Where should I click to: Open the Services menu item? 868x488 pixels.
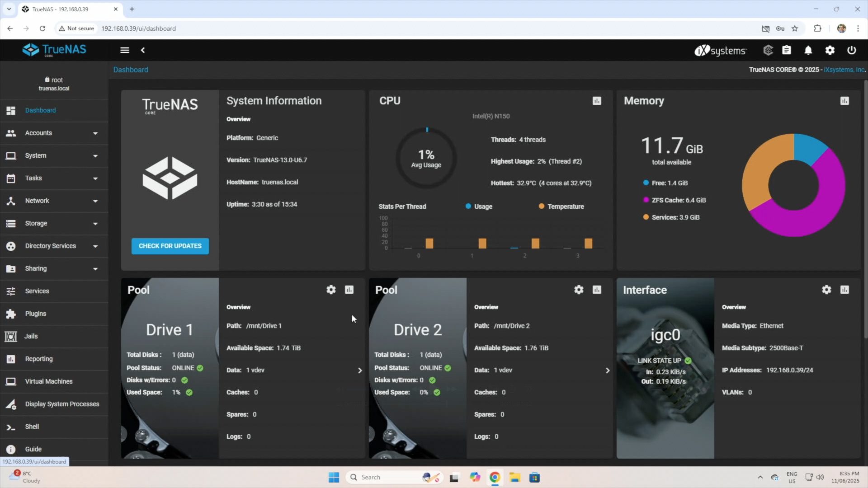click(x=37, y=291)
